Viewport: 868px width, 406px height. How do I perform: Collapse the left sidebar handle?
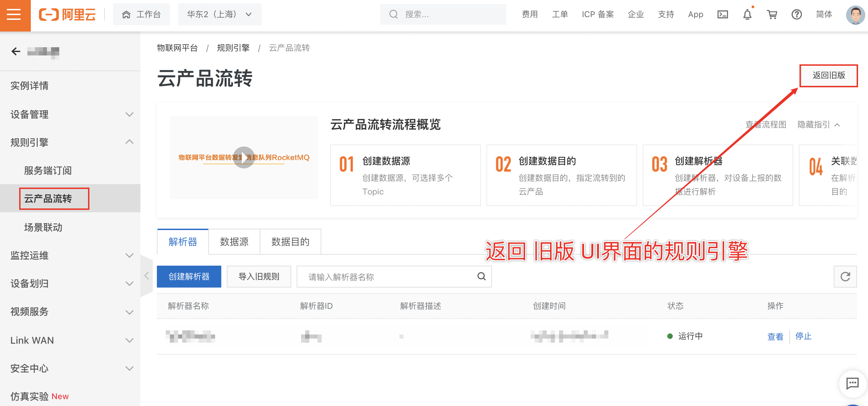(x=146, y=276)
